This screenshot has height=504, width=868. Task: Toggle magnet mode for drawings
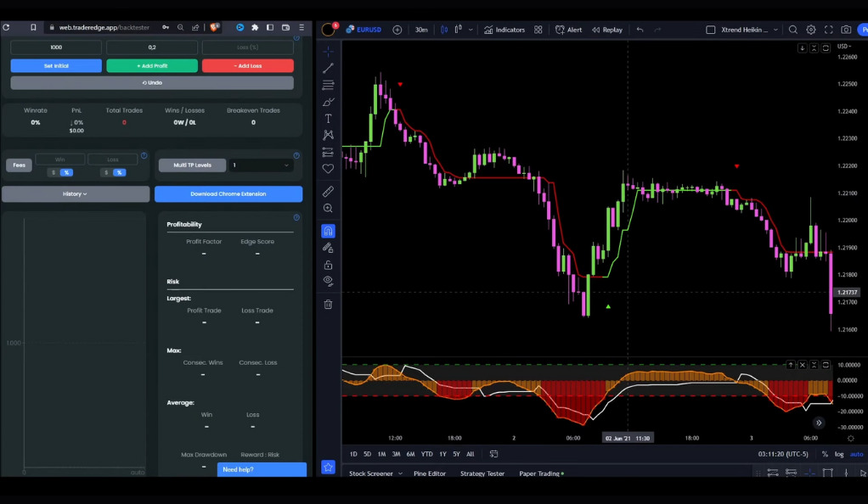coord(329,232)
